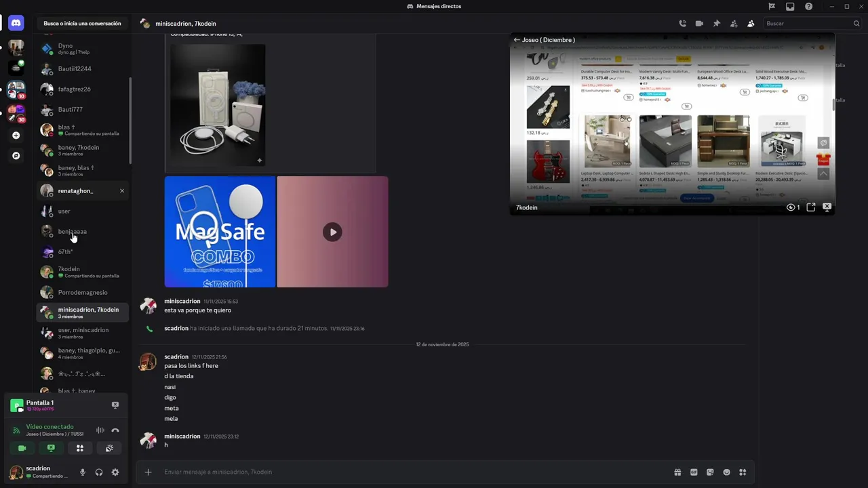
Task: Mute the microphone
Action: [83, 472]
